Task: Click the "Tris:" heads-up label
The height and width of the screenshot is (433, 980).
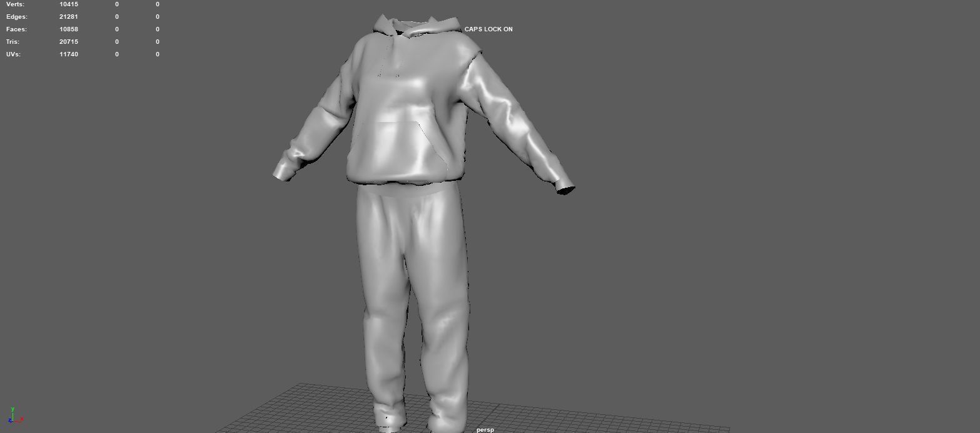Action: point(13,42)
